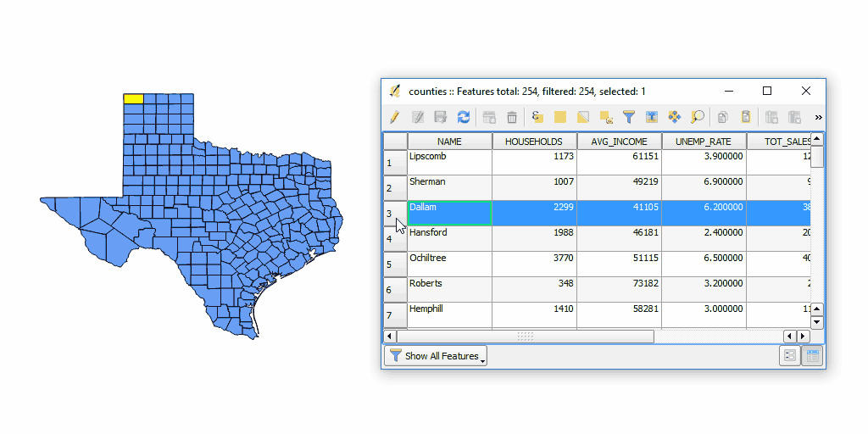Toggle editing mode with the pencil icon
The image size is (868, 434).
[394, 117]
